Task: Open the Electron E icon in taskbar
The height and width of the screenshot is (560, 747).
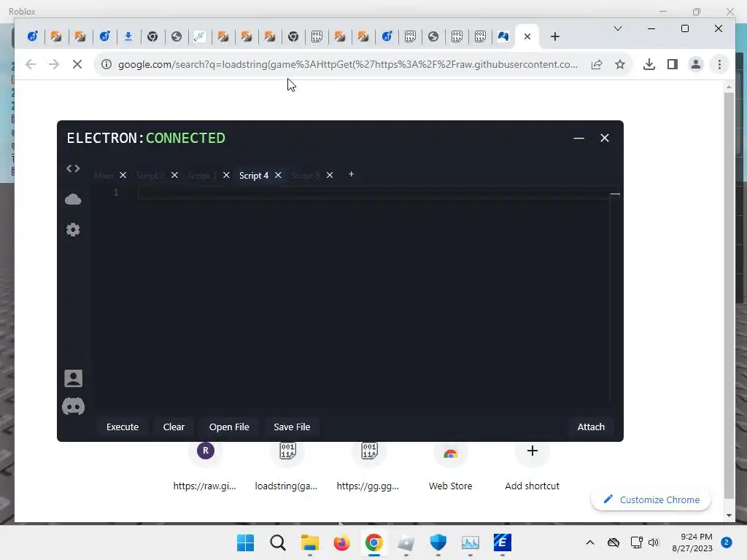Action: (x=502, y=542)
